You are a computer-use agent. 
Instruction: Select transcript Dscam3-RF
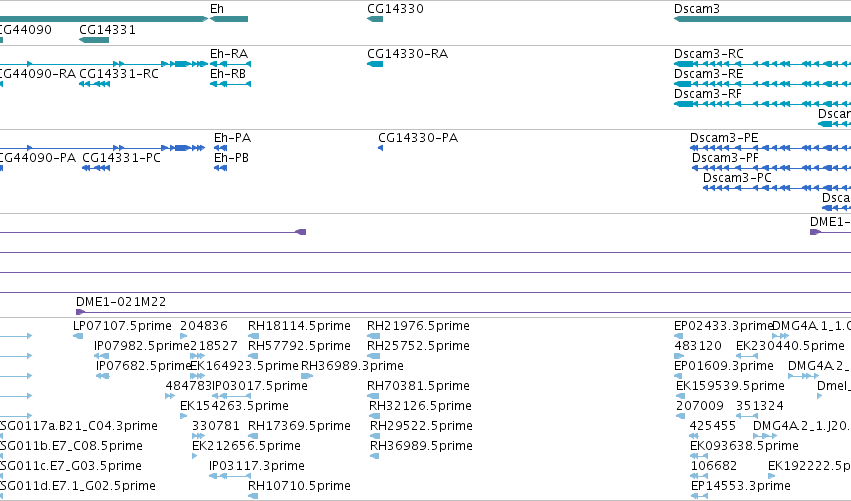point(762,104)
